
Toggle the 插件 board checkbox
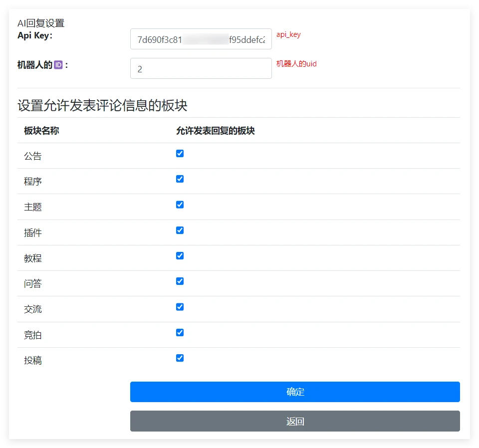pos(180,230)
